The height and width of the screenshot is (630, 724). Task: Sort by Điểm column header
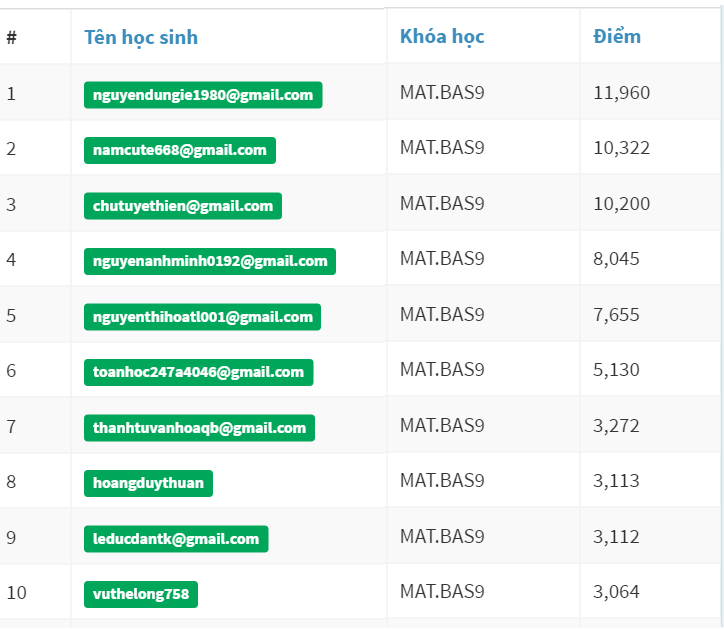pyautogui.click(x=617, y=36)
